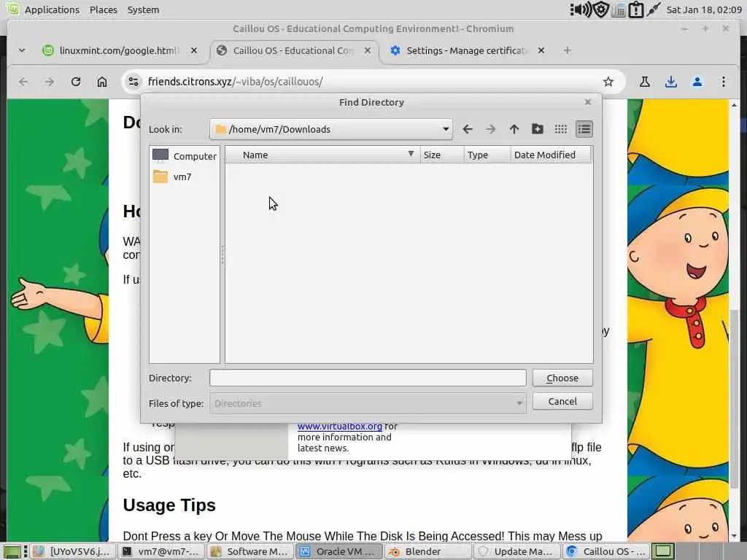This screenshot has width=747, height=560.
Task: Open the Applications menu
Action: 52,9
